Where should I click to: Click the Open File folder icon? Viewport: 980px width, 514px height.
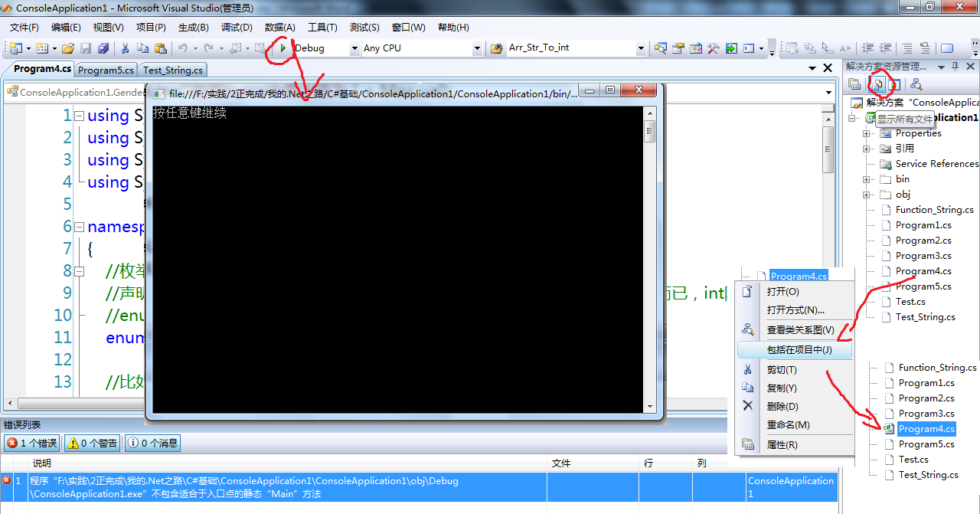pos(68,48)
